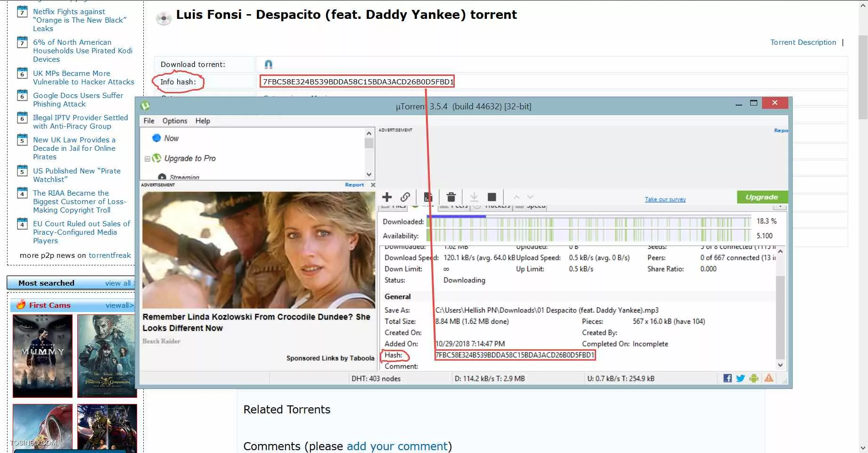
Task: Click Remember Linda Kozlowski ad headline
Action: 256,322
